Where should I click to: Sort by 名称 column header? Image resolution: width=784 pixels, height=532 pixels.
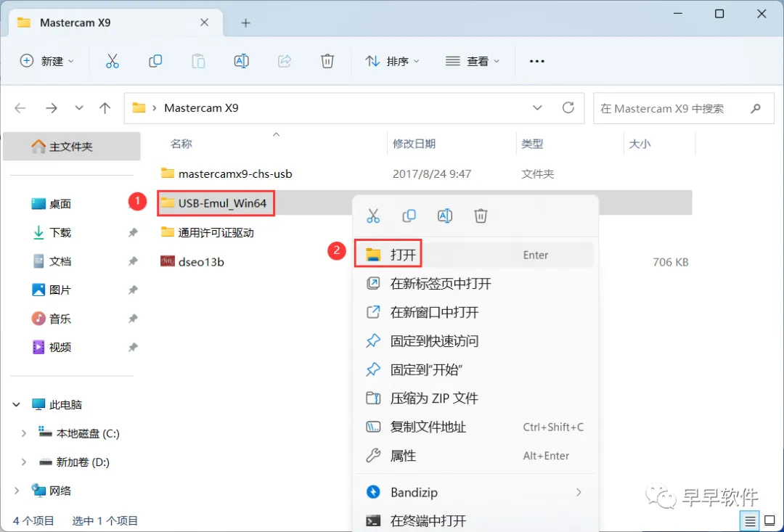point(181,144)
